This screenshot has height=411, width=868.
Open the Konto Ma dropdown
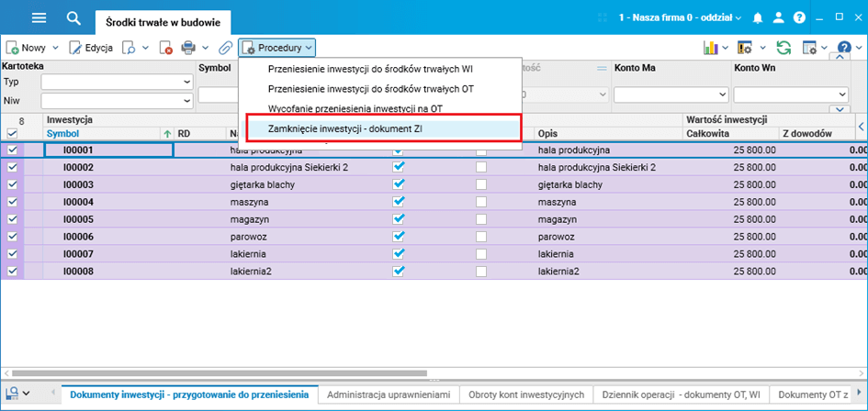coord(671,94)
